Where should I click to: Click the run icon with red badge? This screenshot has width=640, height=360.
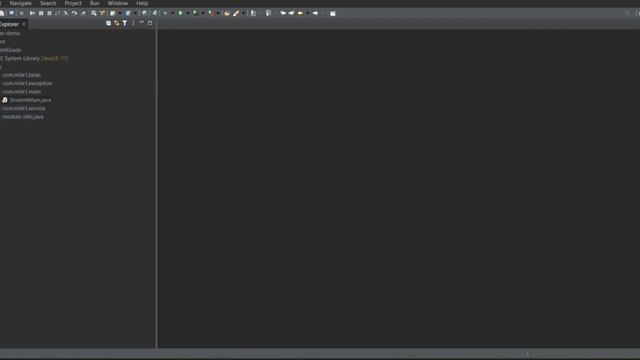(x=211, y=13)
